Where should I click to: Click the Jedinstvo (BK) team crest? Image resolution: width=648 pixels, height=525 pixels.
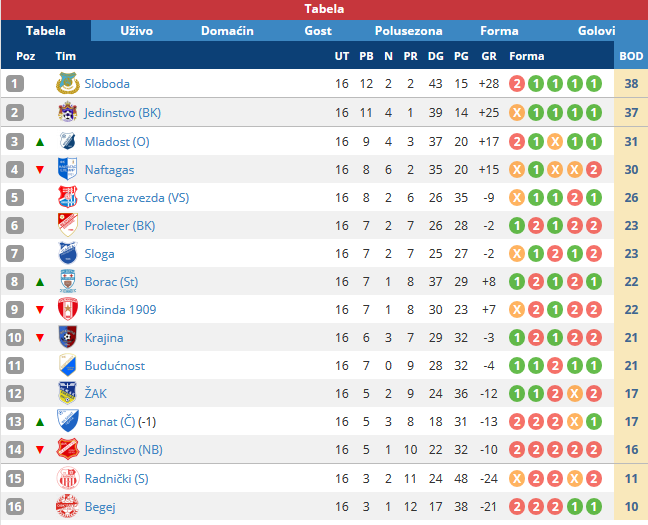point(68,112)
